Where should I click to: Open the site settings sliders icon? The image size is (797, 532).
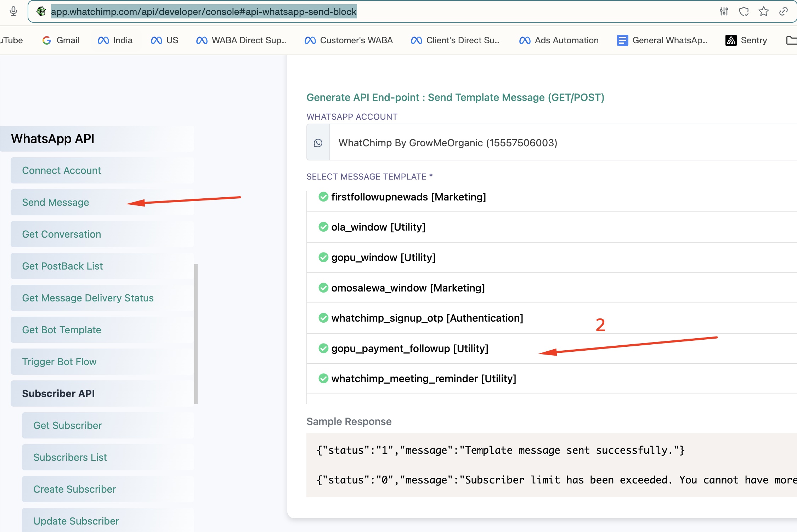click(x=724, y=11)
